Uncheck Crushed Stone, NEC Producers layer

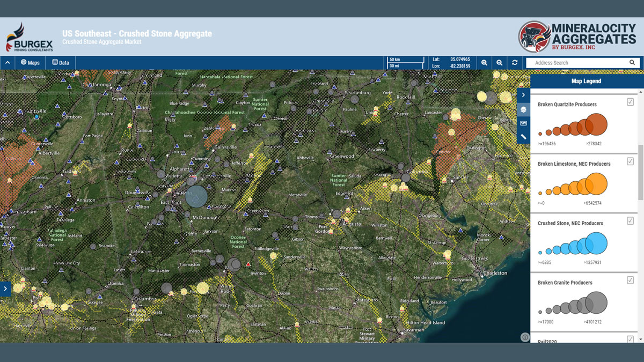coord(630,221)
